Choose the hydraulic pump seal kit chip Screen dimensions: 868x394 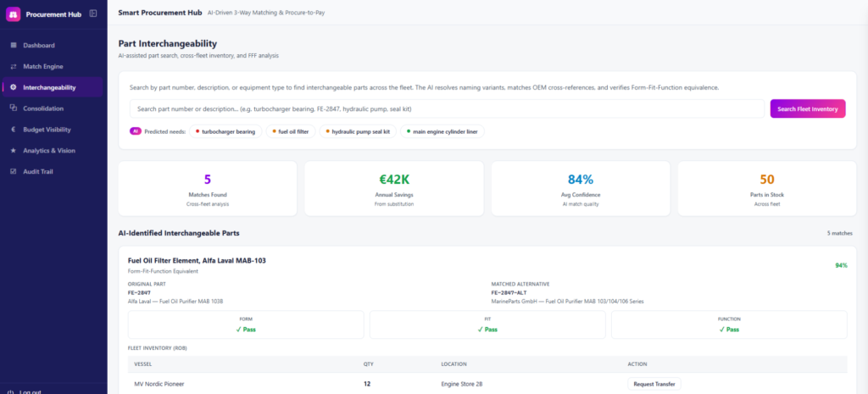tap(359, 131)
